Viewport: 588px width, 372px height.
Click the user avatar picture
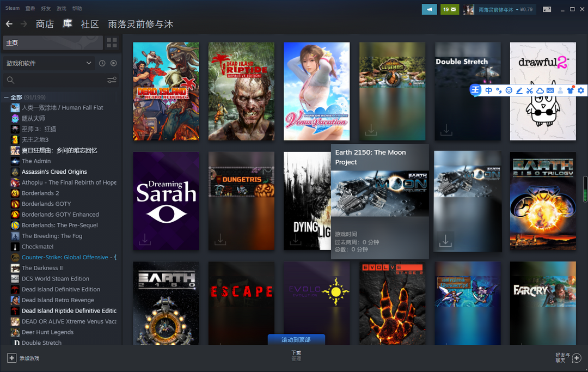tap(468, 9)
